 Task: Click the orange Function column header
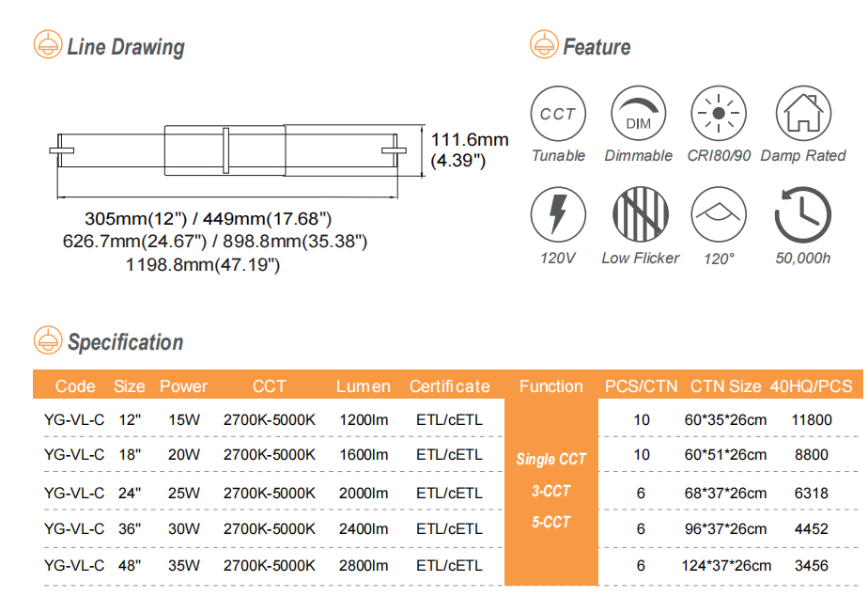pos(550,386)
